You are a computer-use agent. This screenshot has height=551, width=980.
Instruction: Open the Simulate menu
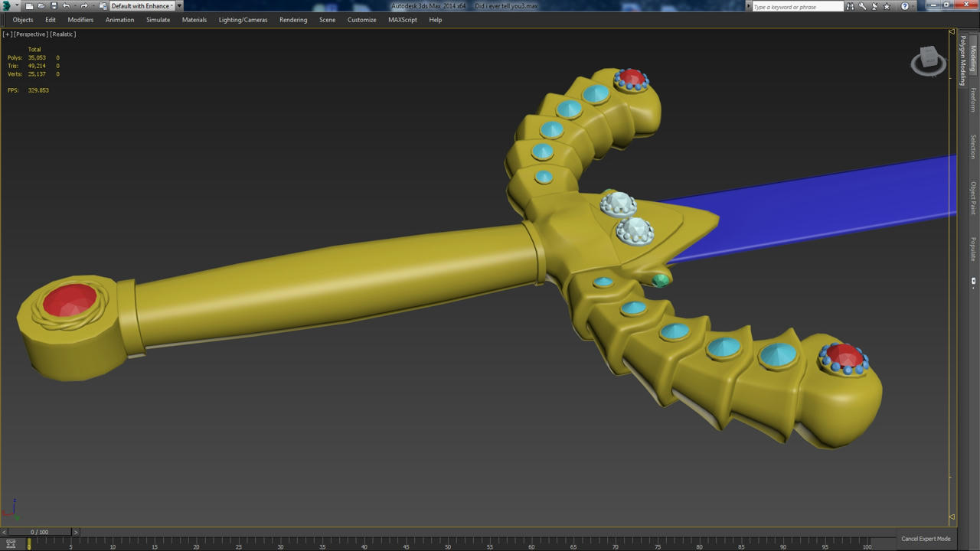coord(158,20)
